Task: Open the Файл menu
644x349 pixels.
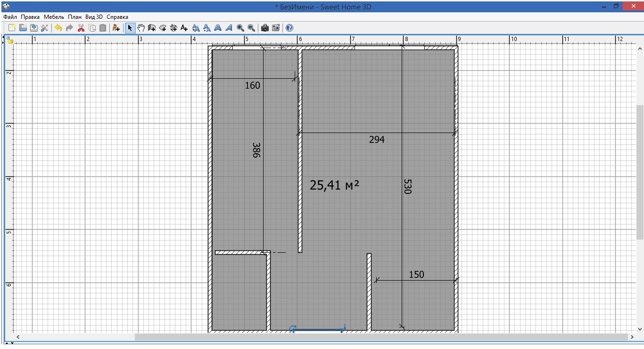Action: [10, 17]
